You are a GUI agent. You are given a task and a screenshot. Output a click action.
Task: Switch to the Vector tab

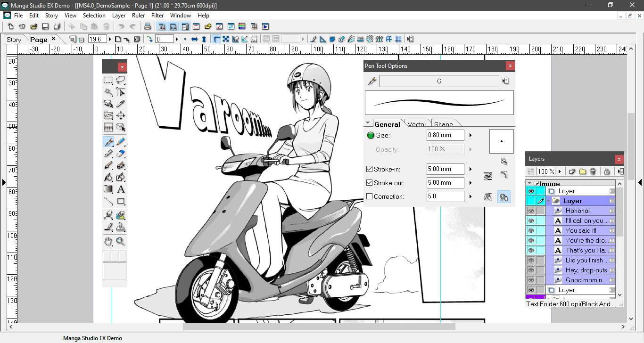[x=417, y=124]
